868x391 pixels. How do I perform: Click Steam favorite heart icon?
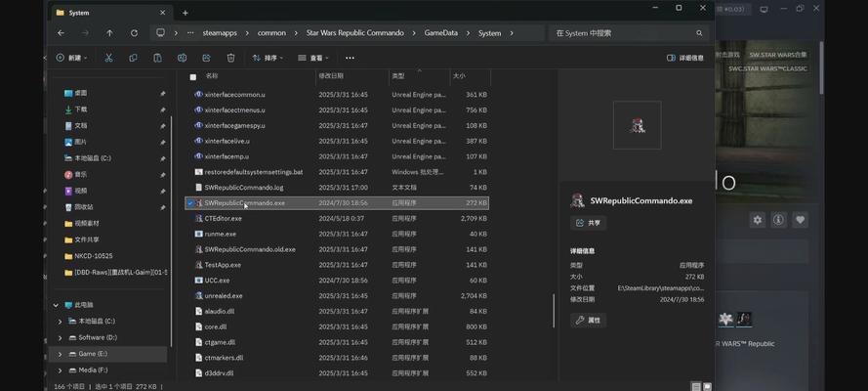[800, 220]
